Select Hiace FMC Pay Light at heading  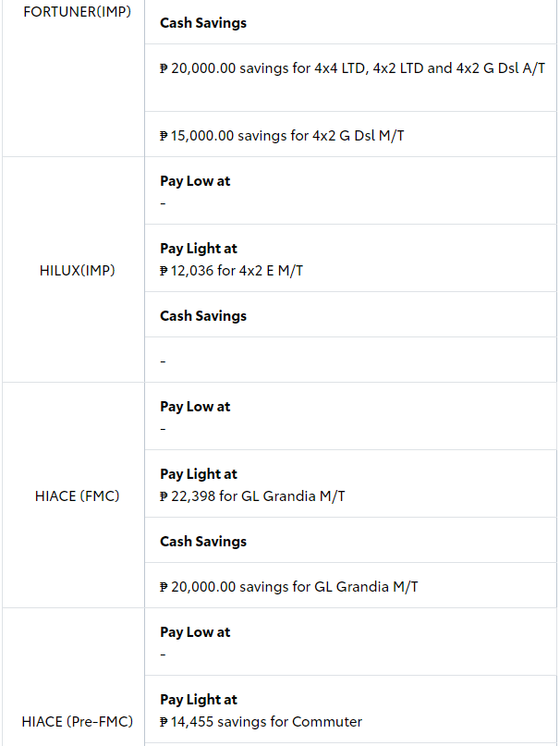pyautogui.click(x=199, y=474)
